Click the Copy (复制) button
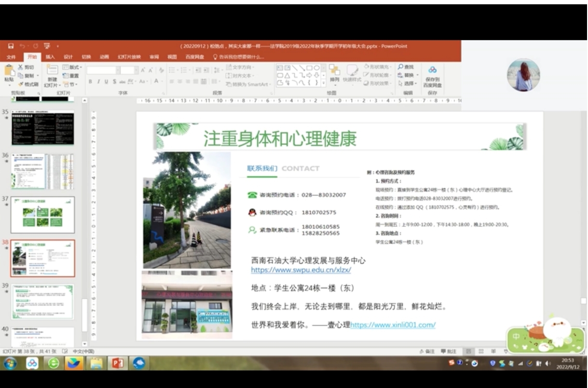 26,76
